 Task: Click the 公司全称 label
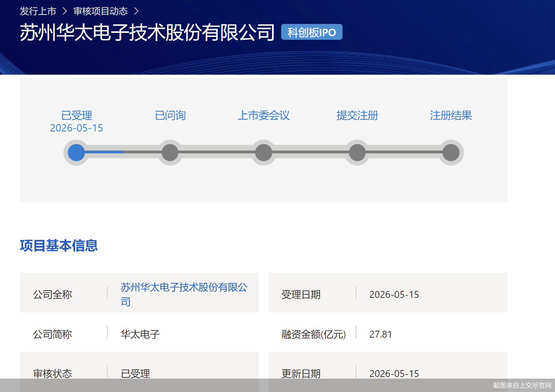pos(52,295)
